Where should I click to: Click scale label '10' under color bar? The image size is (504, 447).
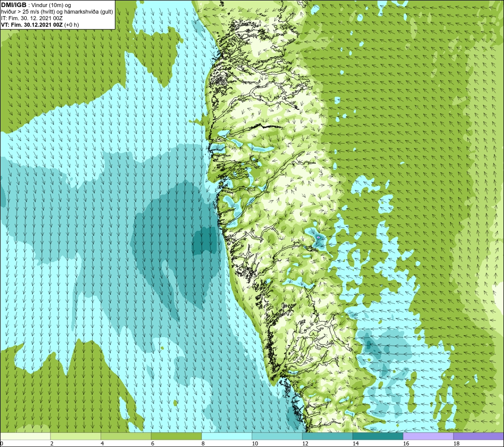coord(255,443)
